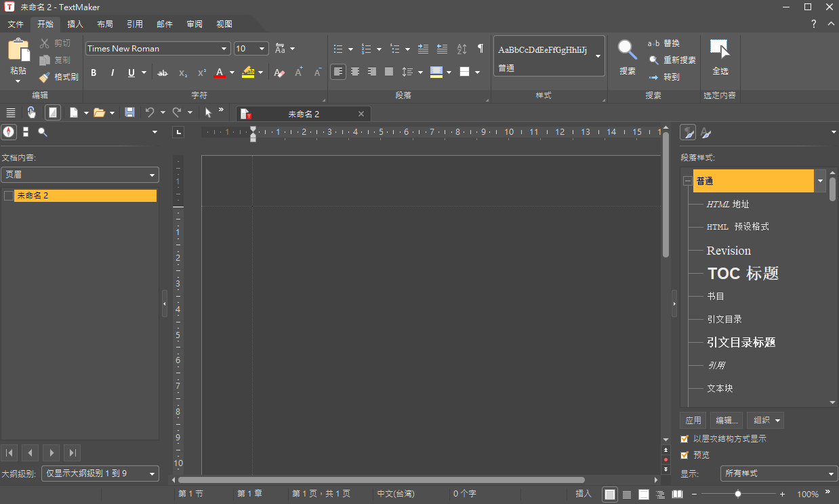The width and height of the screenshot is (839, 504).
Task: Click the Save icon on the toolbar
Action: pos(129,112)
